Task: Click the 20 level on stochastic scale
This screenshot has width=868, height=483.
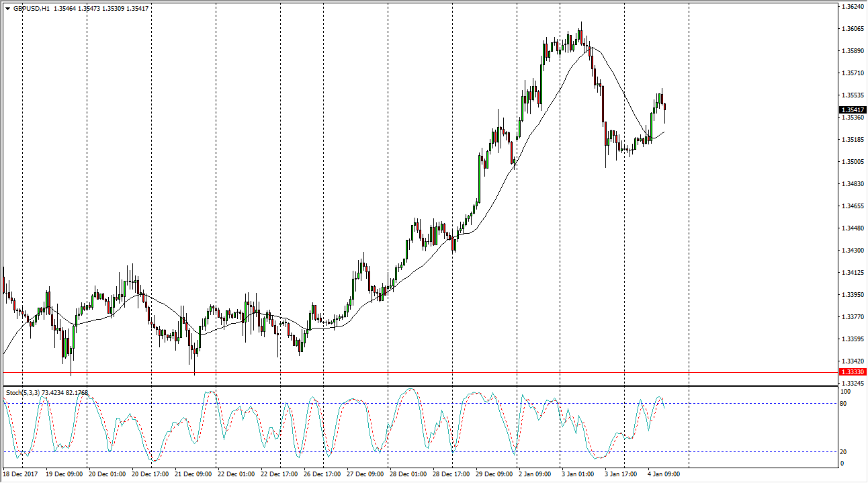Action: pyautogui.click(x=844, y=452)
